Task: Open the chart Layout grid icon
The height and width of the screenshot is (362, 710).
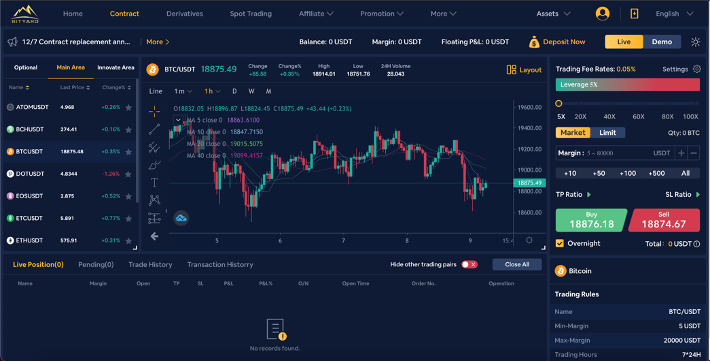Action: [x=511, y=69]
